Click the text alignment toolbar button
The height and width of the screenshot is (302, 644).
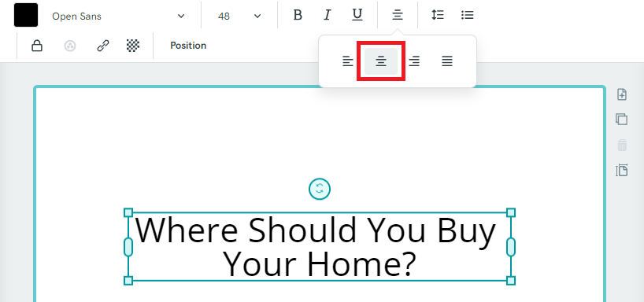point(397,15)
